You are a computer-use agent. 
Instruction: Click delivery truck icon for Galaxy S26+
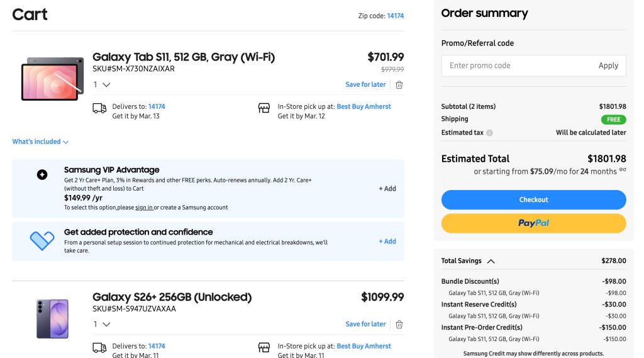point(99,348)
